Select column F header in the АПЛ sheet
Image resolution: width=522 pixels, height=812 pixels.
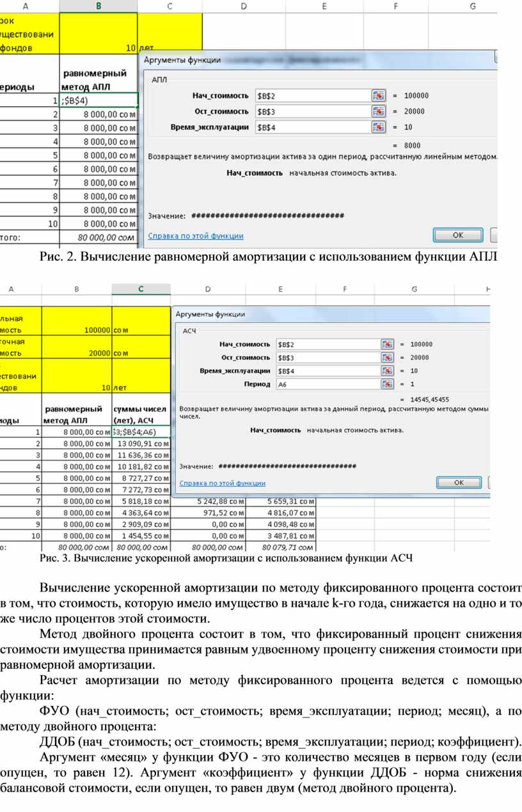pyautogui.click(x=396, y=6)
